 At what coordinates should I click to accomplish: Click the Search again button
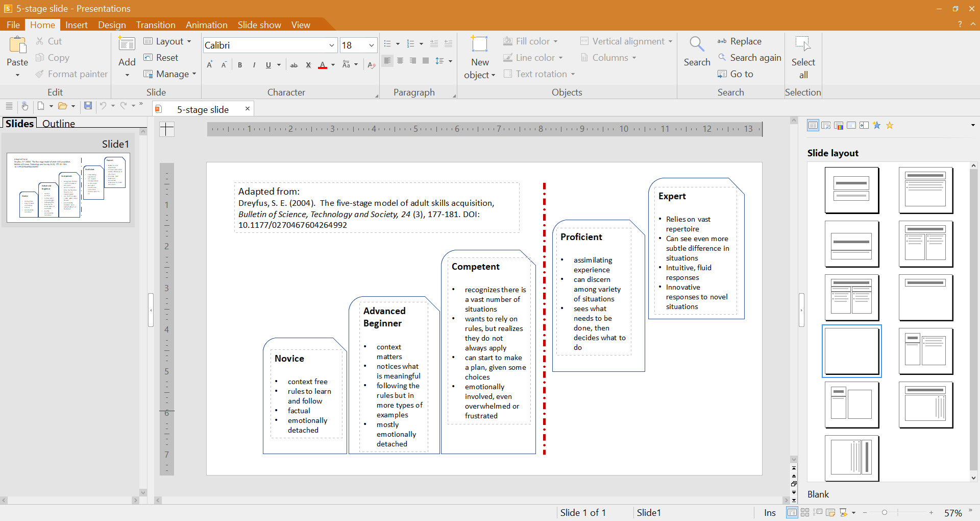[x=749, y=58]
